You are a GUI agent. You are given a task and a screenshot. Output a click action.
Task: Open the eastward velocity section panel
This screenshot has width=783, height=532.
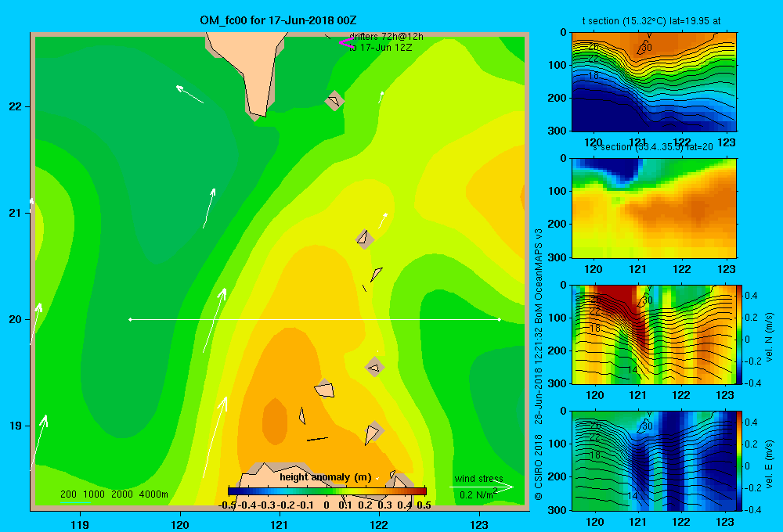click(654, 461)
